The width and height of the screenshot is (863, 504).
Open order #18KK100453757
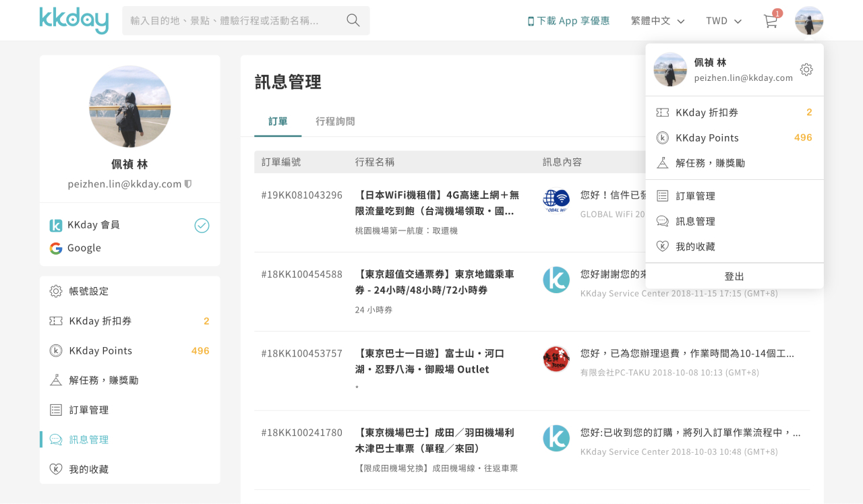[x=301, y=353]
